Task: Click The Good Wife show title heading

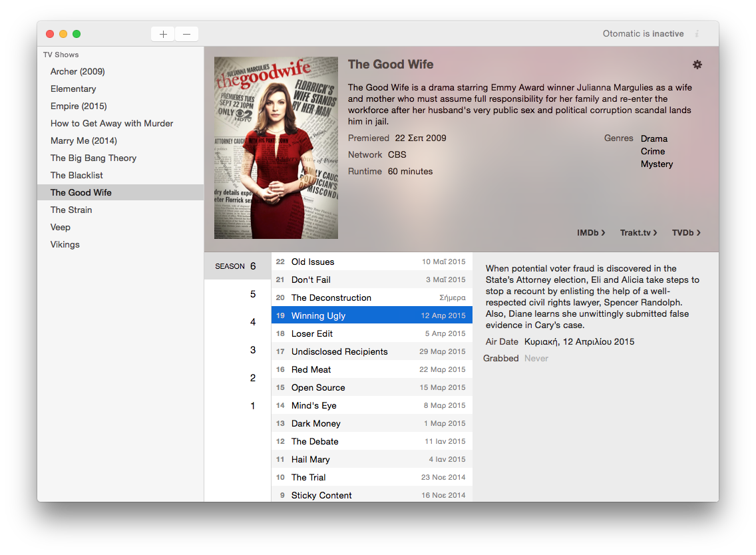Action: coord(391,64)
